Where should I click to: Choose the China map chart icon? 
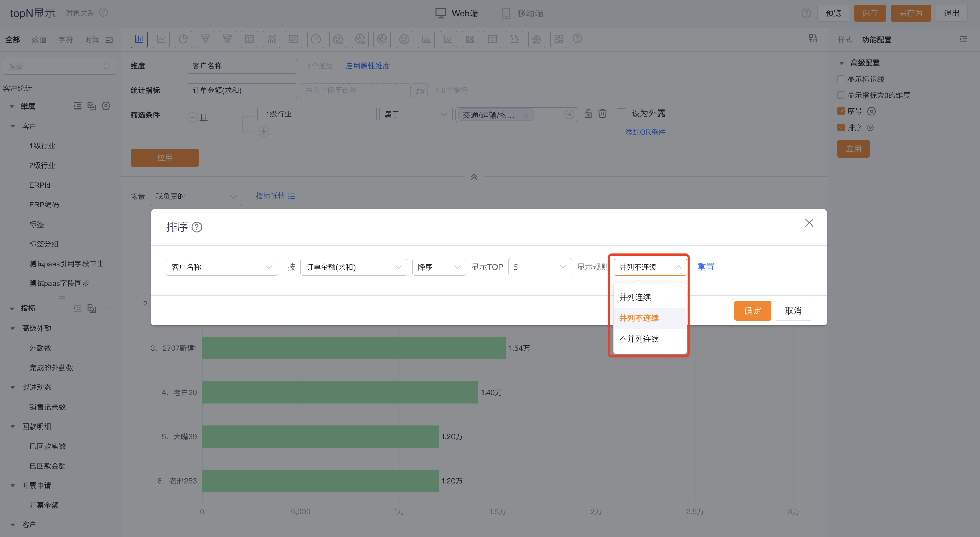[x=338, y=39]
